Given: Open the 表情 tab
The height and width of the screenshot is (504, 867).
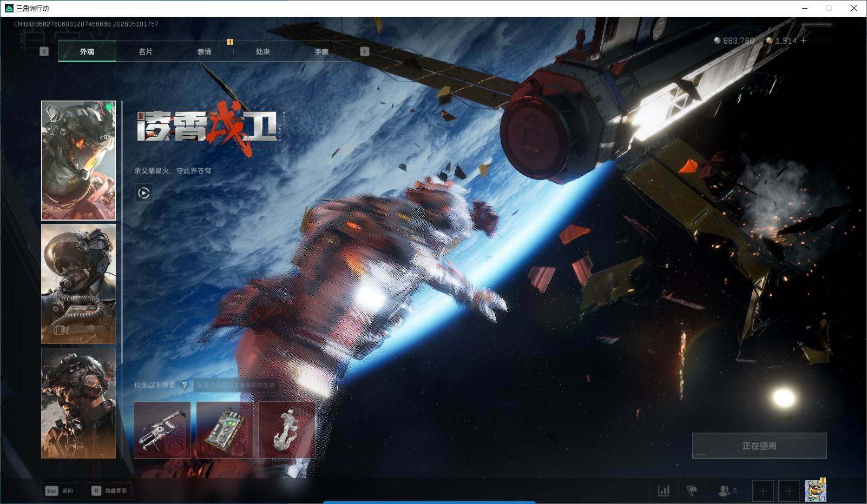Looking at the screenshot, I should pos(204,51).
